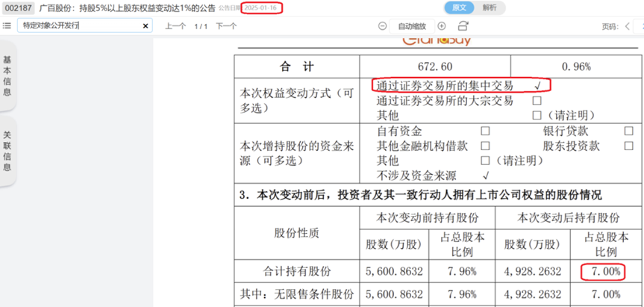The image size is (644, 307).
Task: Click the announcement date 2025-01-16
Action: [x=262, y=7]
